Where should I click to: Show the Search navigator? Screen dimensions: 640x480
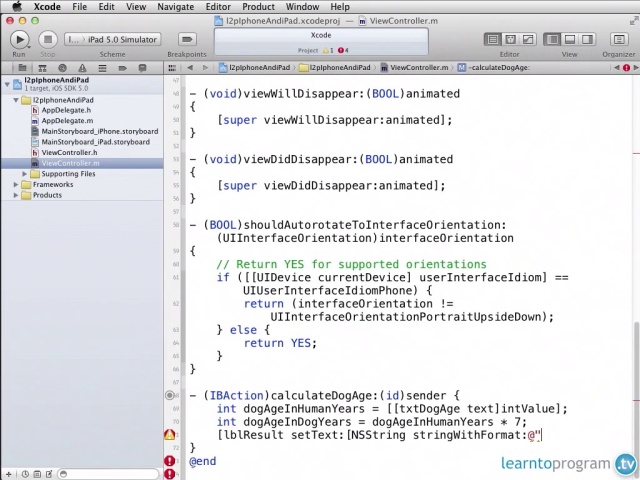(x=62, y=68)
